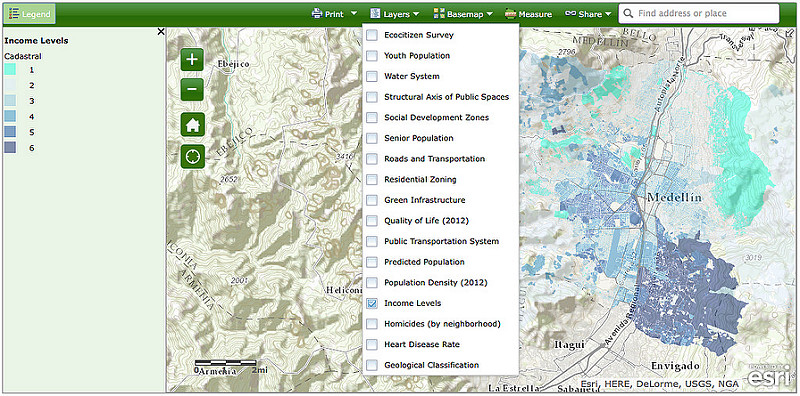This screenshot has width=800, height=396.
Task: Open the Print dropdown arrow
Action: click(x=354, y=14)
